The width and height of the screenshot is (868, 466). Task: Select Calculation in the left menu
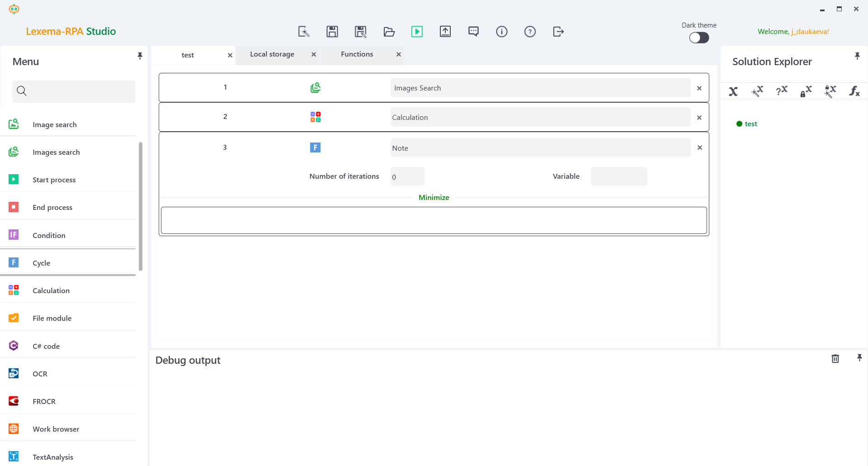(68, 290)
